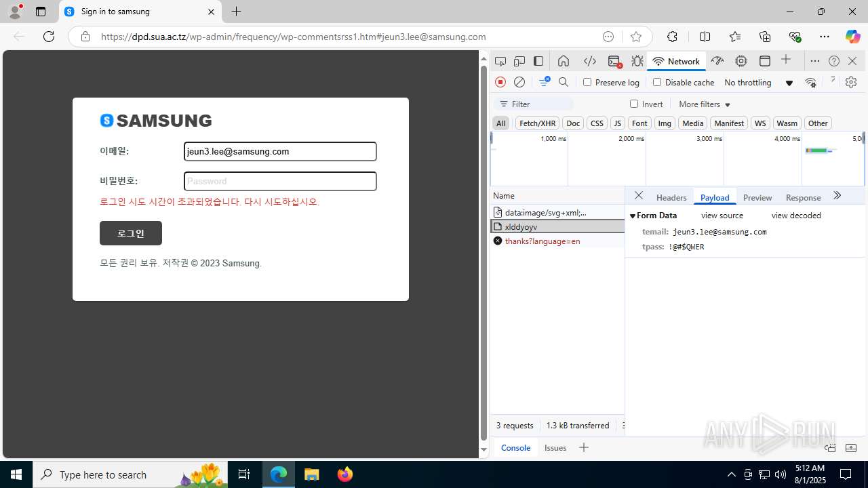Viewport: 868px width, 488px height.
Task: Switch to the Preview tab
Action: 757,197
